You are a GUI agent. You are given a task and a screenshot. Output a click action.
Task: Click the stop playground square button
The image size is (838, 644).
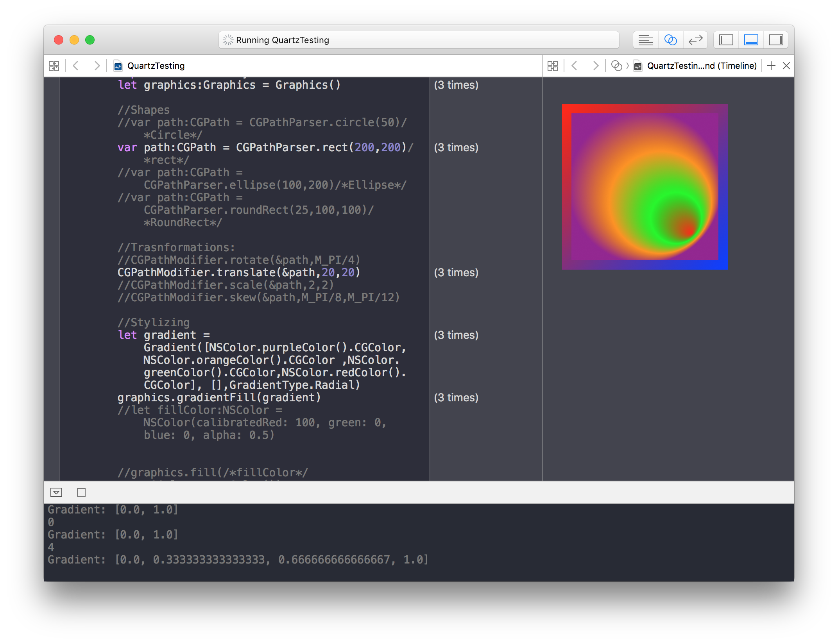pyautogui.click(x=81, y=492)
